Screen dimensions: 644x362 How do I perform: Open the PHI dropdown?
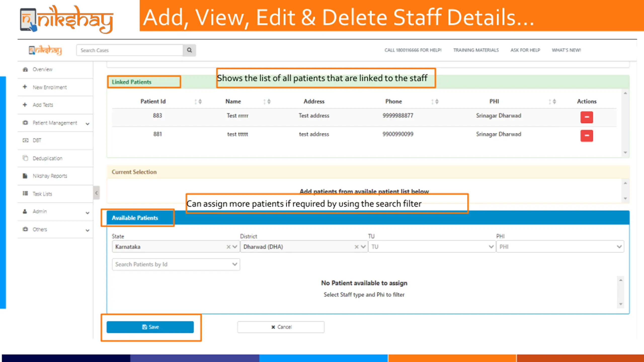coord(560,247)
